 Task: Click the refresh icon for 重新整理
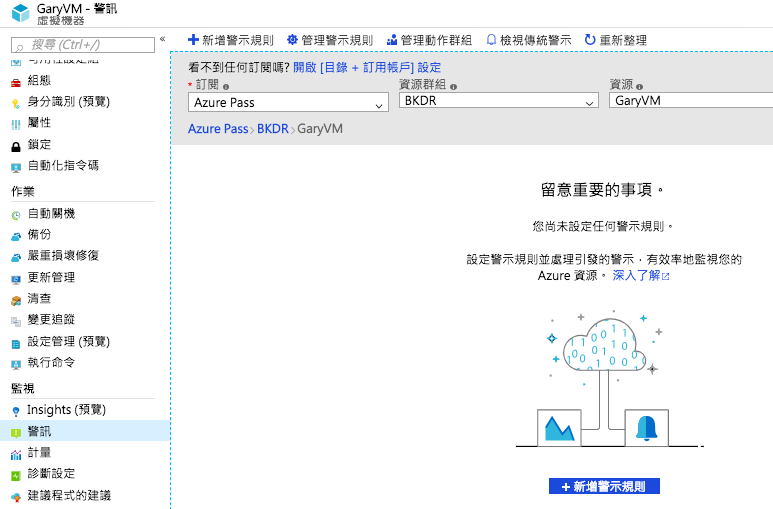590,39
